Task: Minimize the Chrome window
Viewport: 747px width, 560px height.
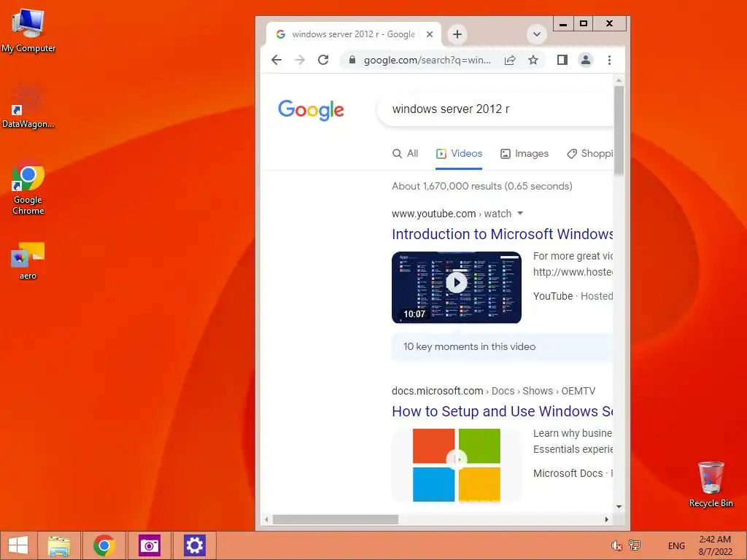Action: [563, 23]
